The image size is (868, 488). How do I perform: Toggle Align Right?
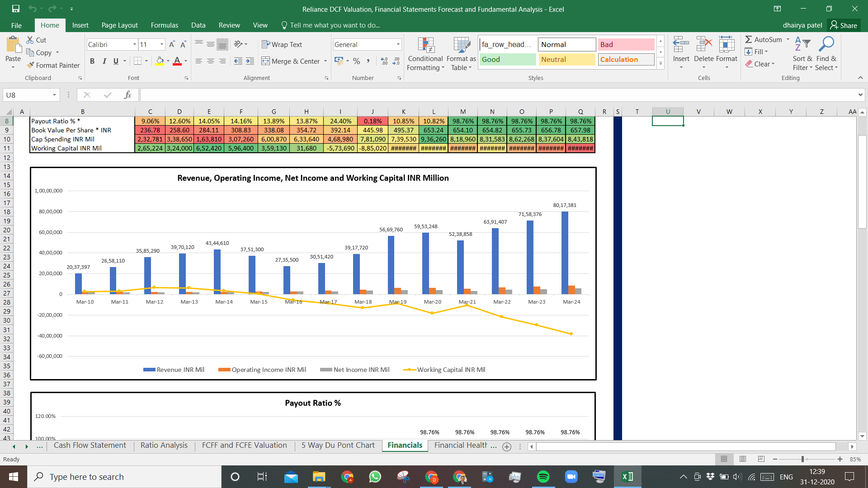(x=222, y=61)
